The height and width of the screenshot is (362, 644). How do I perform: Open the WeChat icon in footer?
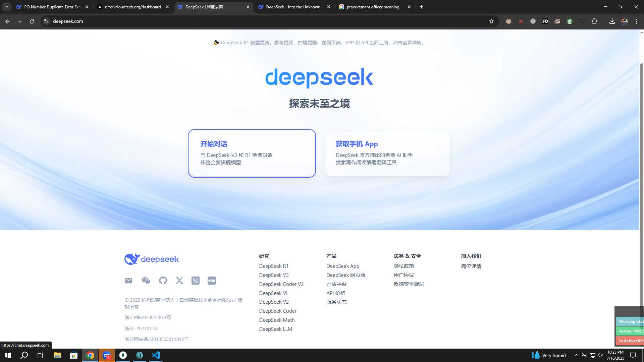(x=146, y=281)
